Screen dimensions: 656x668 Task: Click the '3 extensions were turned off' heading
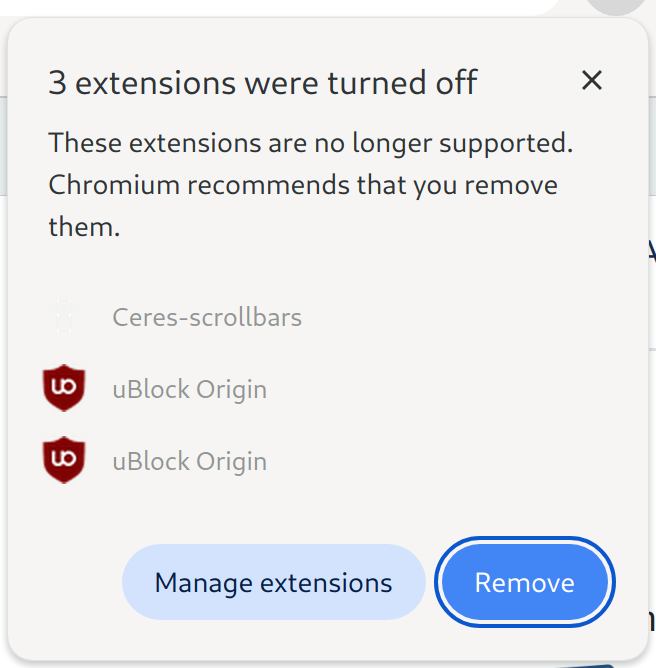point(262,82)
